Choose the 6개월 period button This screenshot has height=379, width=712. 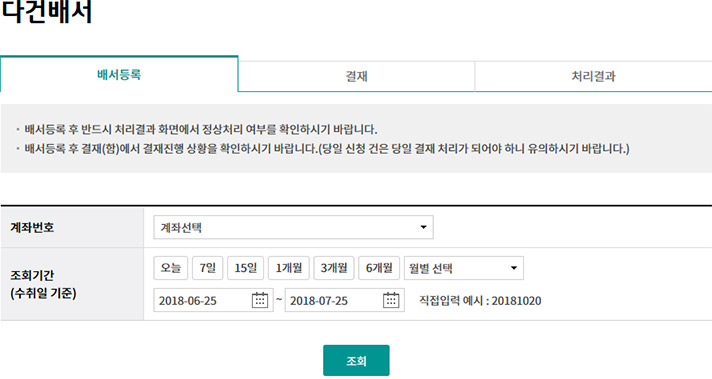pos(379,268)
